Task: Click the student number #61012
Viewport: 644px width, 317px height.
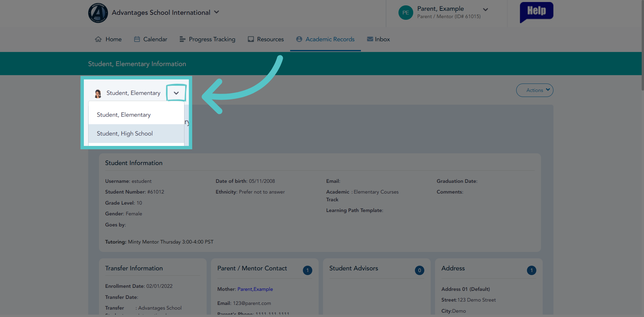Action: click(x=156, y=192)
